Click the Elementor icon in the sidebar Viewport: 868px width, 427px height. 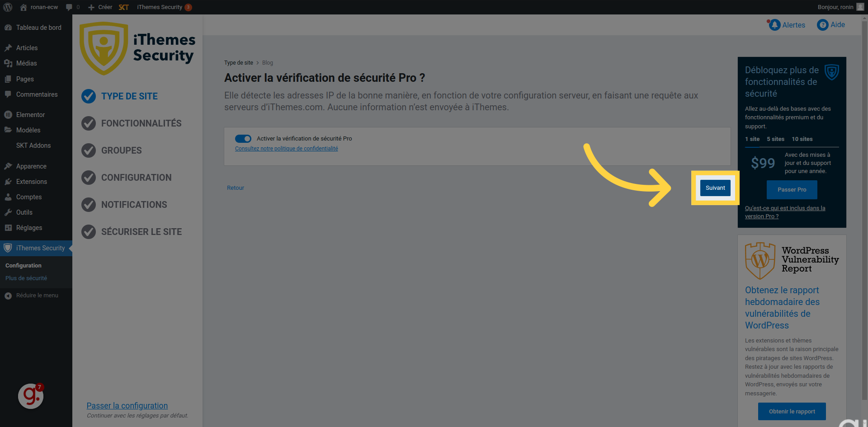[8, 115]
